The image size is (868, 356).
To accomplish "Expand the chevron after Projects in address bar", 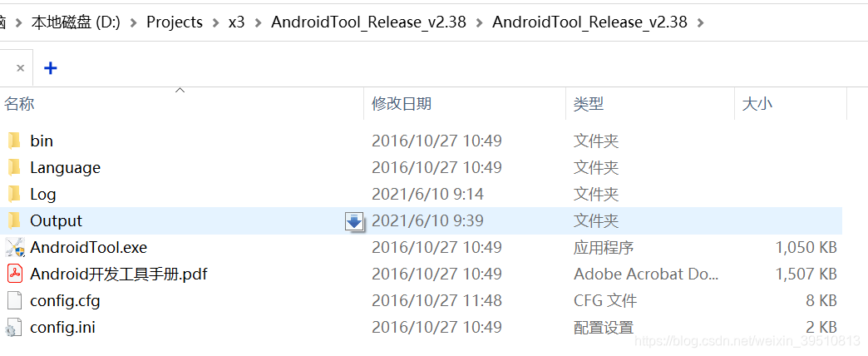I will pyautogui.click(x=215, y=22).
